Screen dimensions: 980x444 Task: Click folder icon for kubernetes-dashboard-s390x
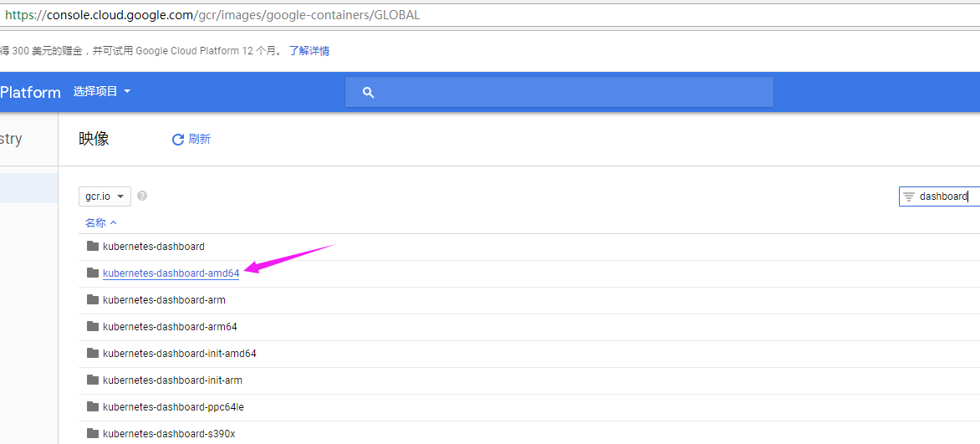(93, 433)
